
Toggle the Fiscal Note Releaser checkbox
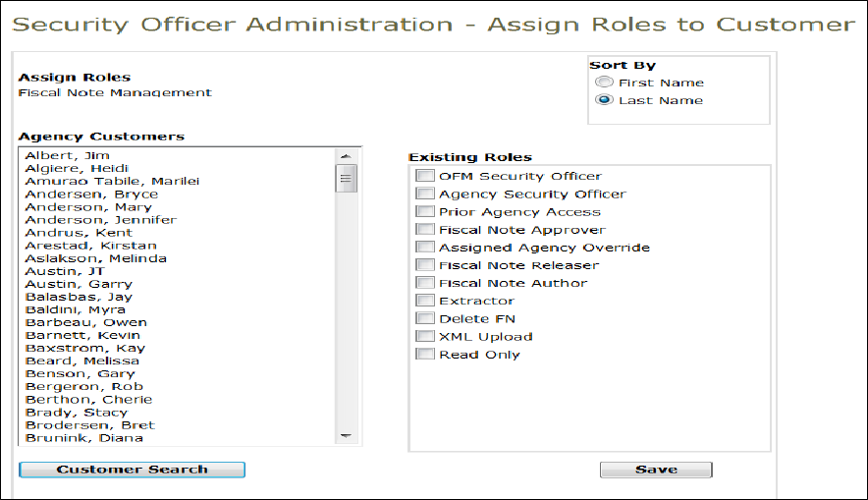425,265
